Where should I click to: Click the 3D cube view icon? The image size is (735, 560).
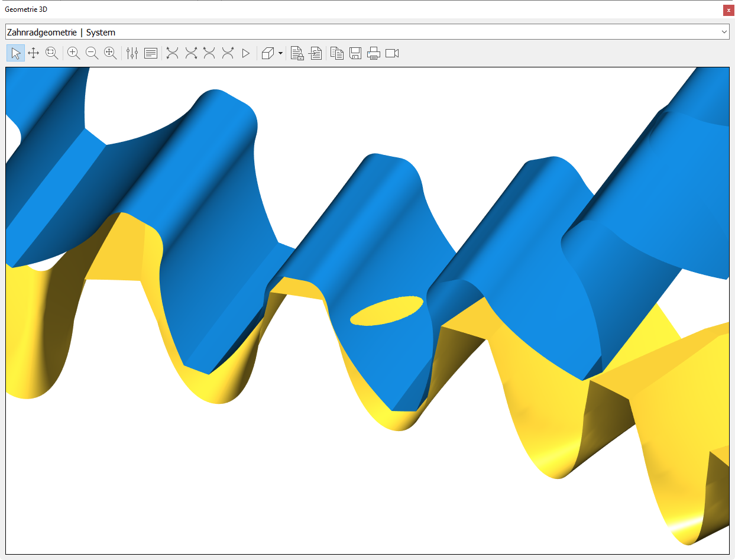click(x=268, y=53)
